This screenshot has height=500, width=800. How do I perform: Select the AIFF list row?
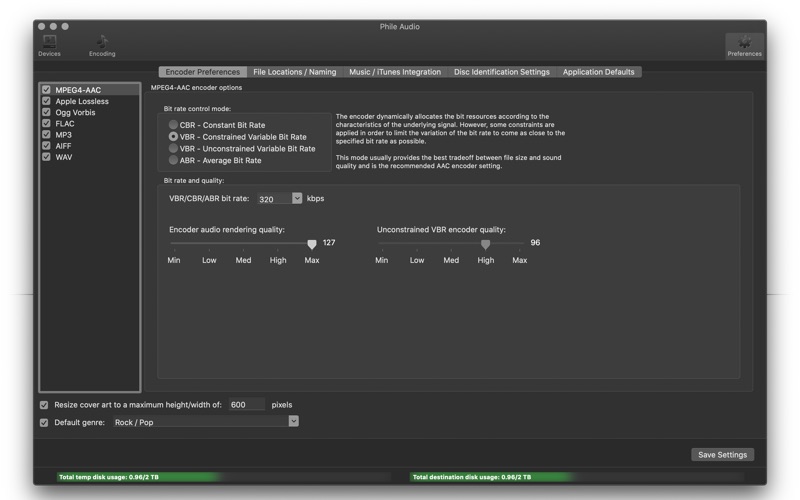point(90,146)
